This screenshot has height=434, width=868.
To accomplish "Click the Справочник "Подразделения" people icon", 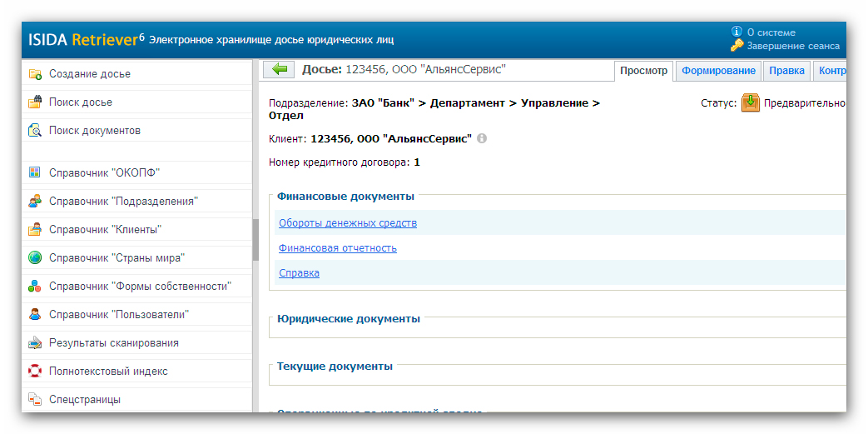I will pyautogui.click(x=35, y=202).
